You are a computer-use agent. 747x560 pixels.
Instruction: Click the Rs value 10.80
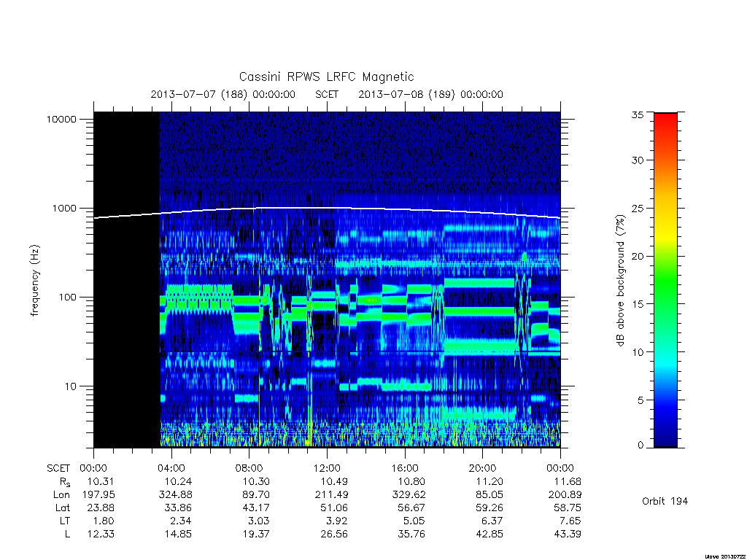pyautogui.click(x=411, y=482)
